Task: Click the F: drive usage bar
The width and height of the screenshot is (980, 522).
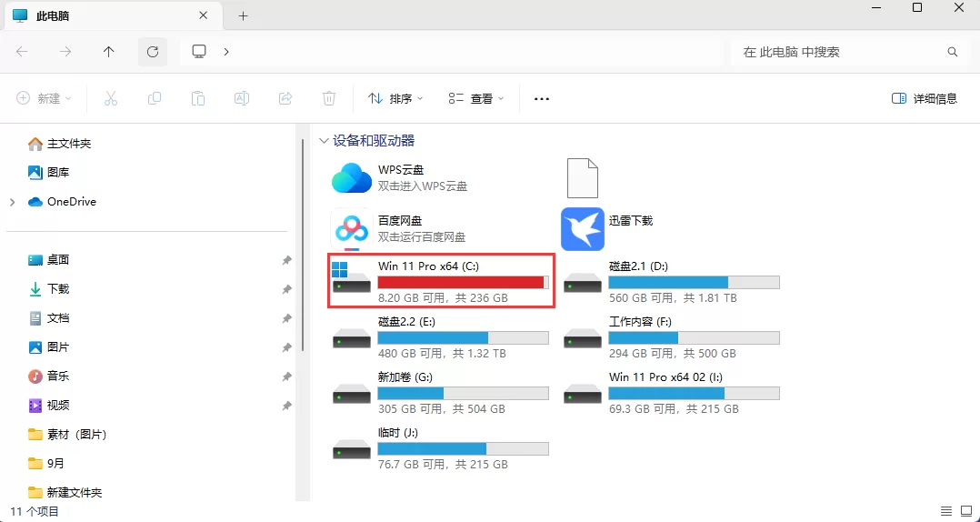Action: pos(694,338)
